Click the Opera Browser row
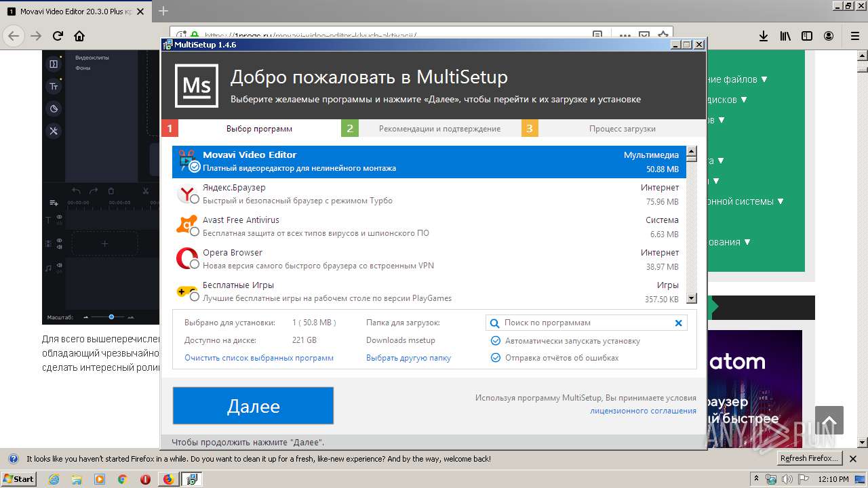 pos(429,258)
